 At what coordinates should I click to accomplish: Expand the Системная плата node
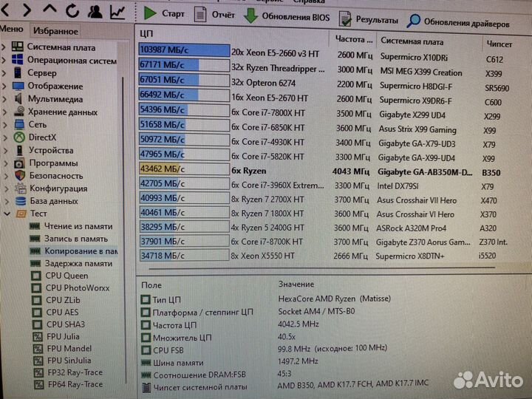[4, 47]
